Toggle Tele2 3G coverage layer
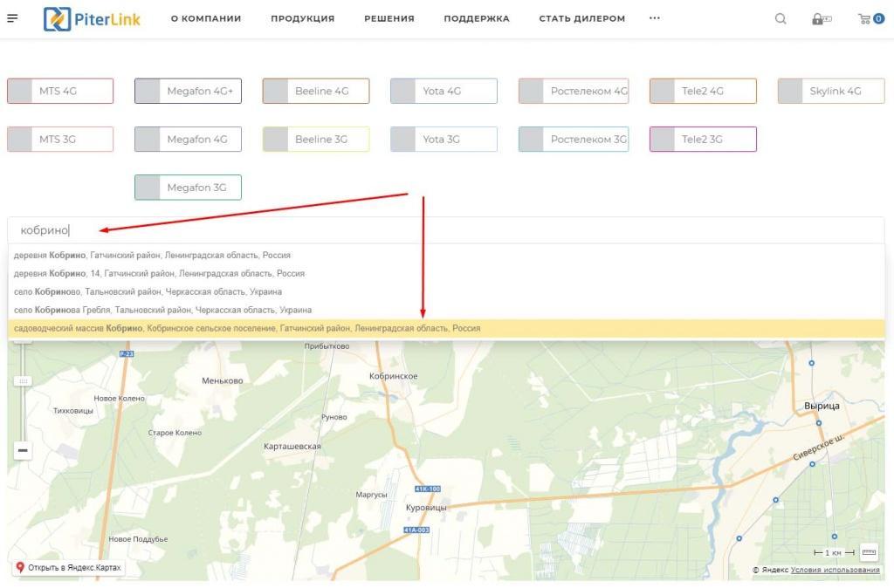Viewport: 894px width, 588px height. [703, 139]
